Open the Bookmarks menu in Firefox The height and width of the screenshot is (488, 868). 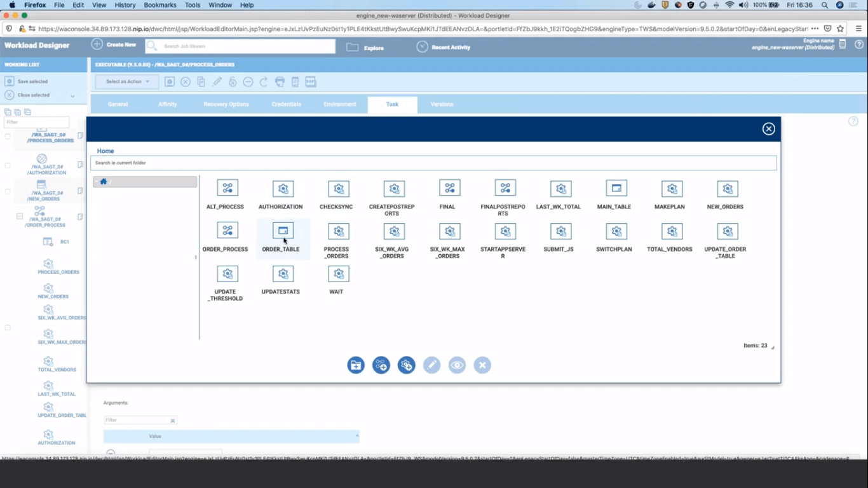160,5
